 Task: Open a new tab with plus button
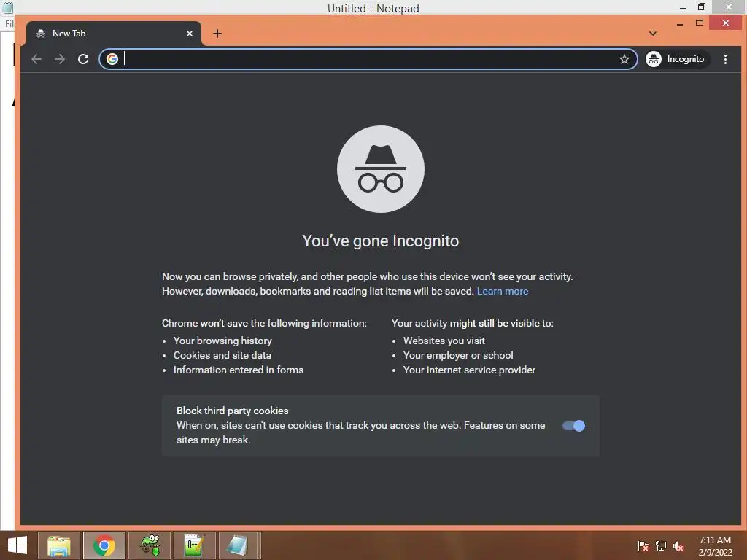217,34
